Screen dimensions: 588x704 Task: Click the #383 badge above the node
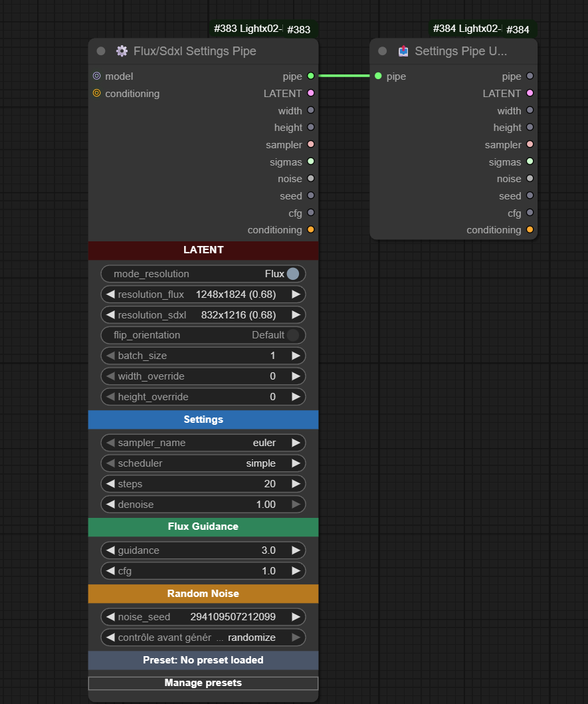[x=299, y=30]
